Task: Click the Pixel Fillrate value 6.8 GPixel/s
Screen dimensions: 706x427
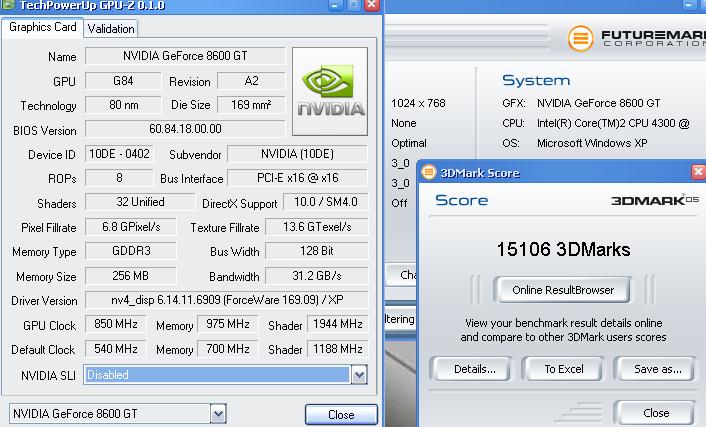Action: click(x=131, y=227)
